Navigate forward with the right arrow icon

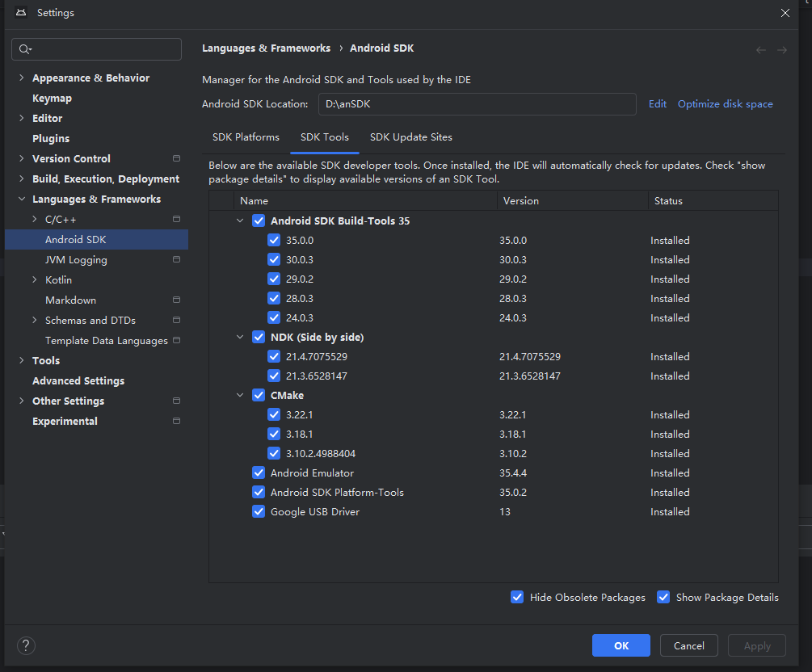click(782, 50)
